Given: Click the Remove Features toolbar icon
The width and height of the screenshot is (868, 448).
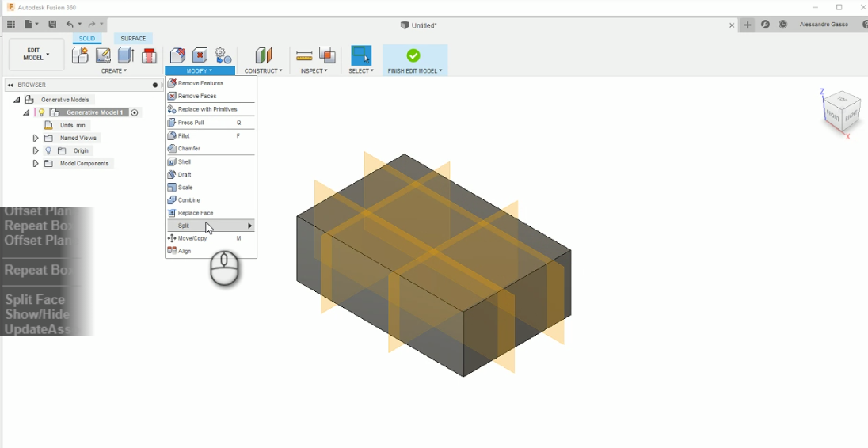Looking at the screenshot, I should (177, 55).
